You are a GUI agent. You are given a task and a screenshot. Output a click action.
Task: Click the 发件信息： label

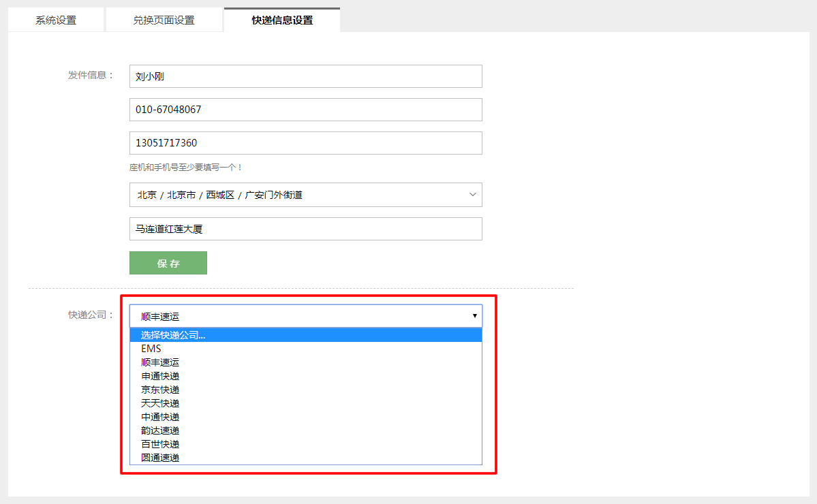pyautogui.click(x=91, y=76)
